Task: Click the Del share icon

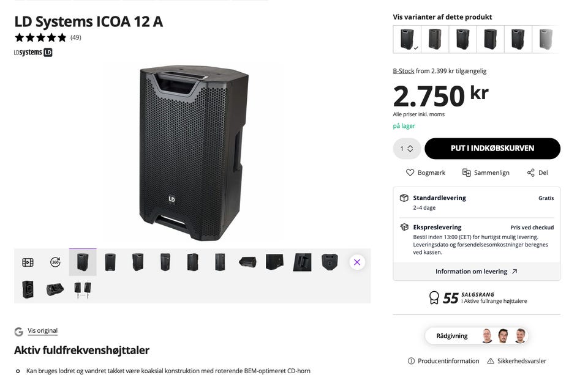Action: pos(531,173)
